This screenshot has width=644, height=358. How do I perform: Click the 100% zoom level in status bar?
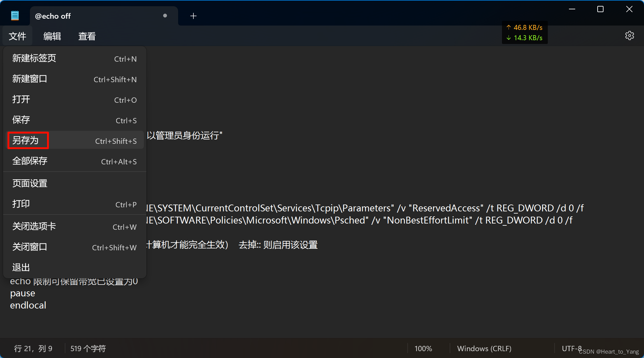pos(423,348)
